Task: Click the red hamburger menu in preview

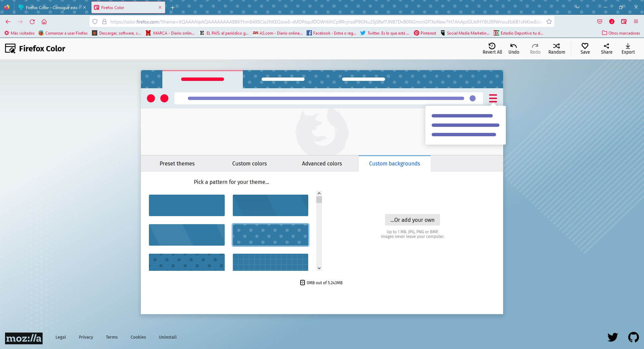Action: pos(493,98)
